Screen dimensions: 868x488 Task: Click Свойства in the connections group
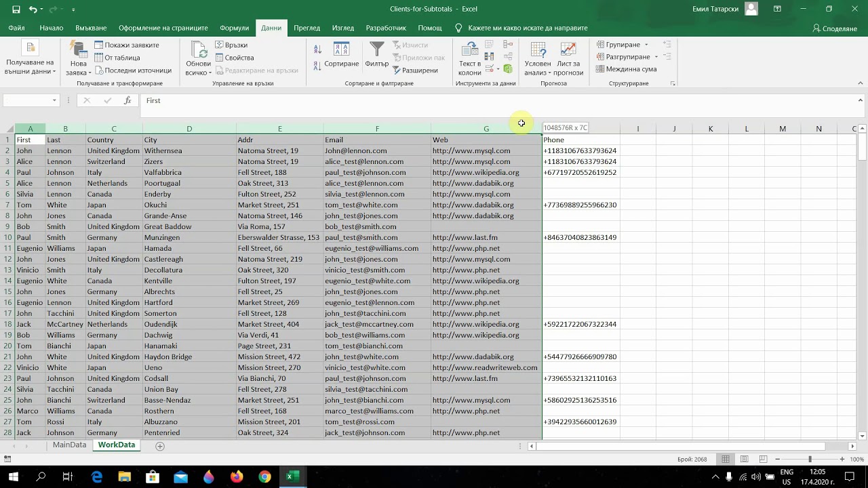coord(235,58)
